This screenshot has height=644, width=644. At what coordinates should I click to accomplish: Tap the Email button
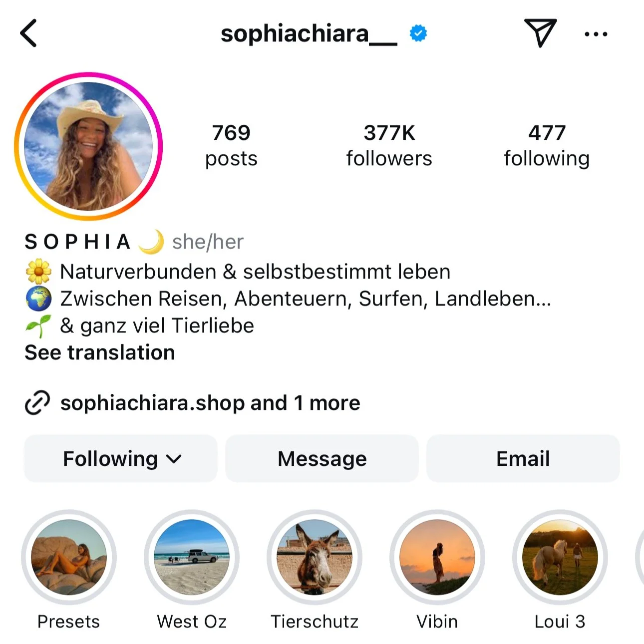coord(523,458)
